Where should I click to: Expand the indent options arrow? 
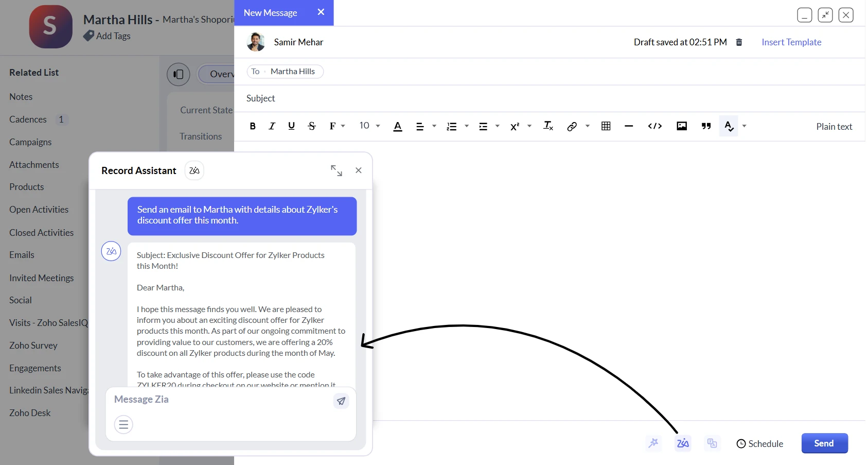498,126
